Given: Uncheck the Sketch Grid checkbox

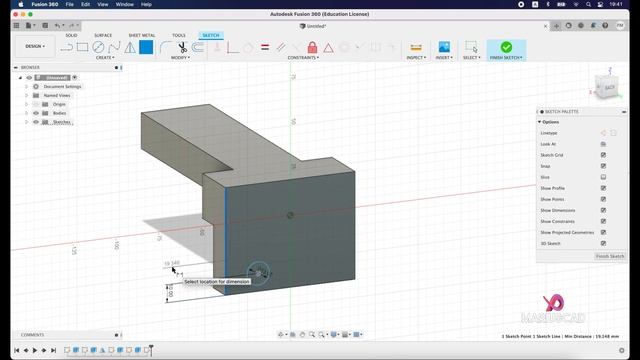Looking at the screenshot, I should pos(603,155).
